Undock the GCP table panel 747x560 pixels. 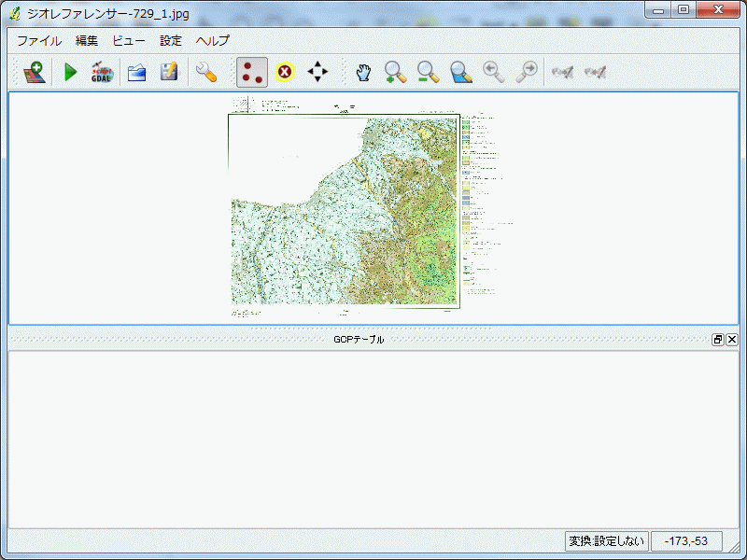[x=718, y=340]
